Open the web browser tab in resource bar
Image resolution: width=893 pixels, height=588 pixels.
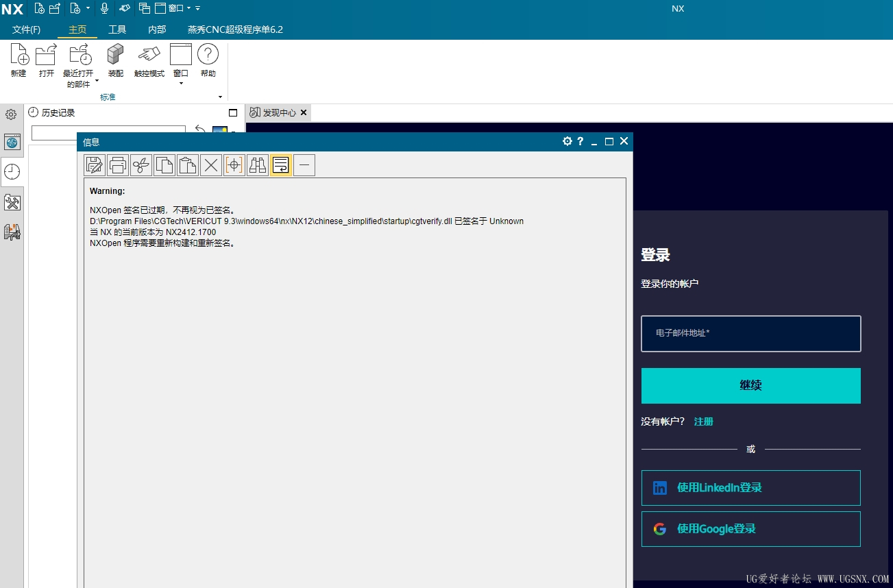[x=12, y=143]
